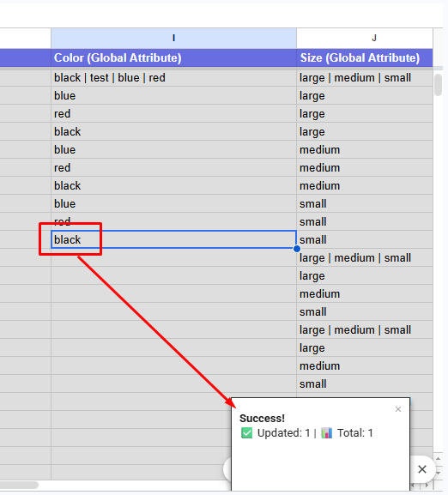Click the horizontal scrollbar thumb at bottom

19,485
